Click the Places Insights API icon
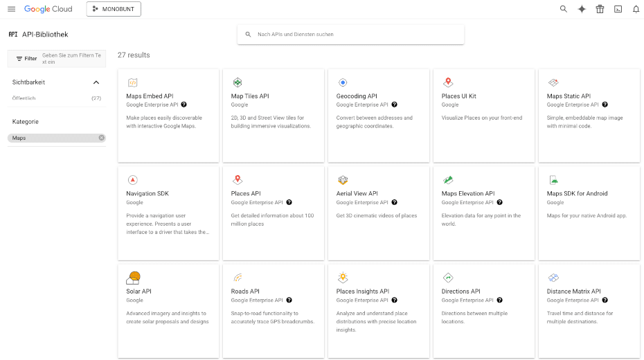 pos(343,278)
